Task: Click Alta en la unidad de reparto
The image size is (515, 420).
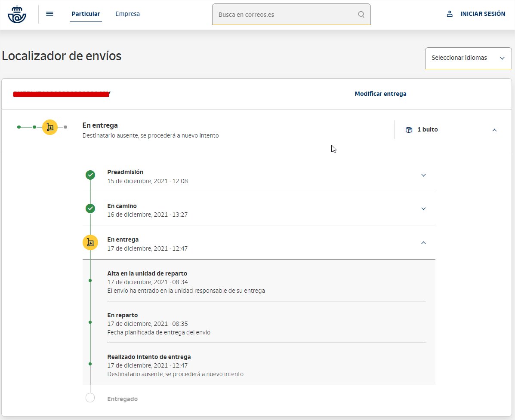Action: pos(147,273)
